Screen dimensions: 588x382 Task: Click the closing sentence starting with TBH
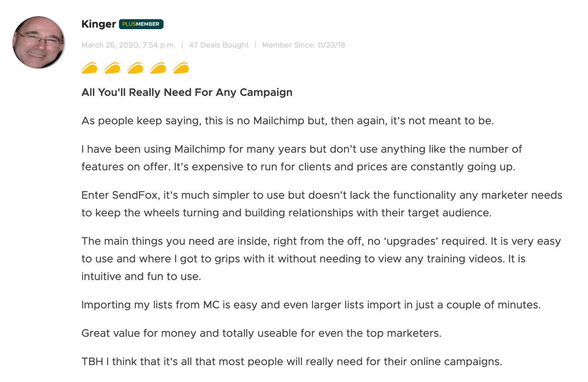coord(292,362)
